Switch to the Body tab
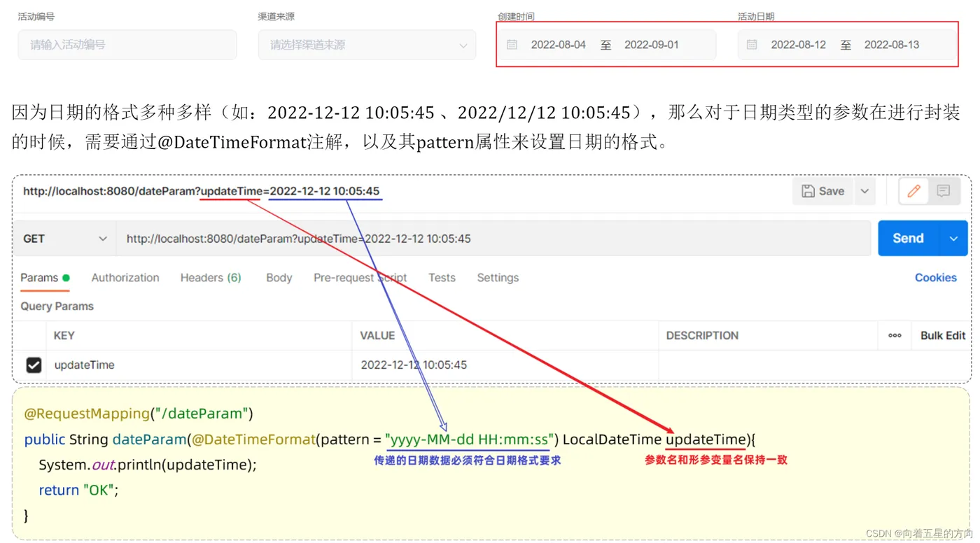The width and height of the screenshot is (980, 543). tap(279, 278)
